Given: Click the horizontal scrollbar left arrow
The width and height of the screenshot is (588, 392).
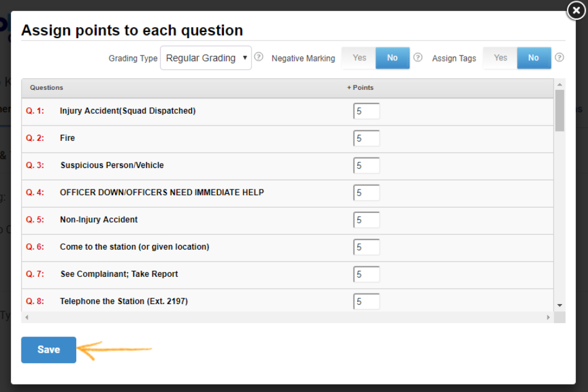Looking at the screenshot, I should [26, 318].
